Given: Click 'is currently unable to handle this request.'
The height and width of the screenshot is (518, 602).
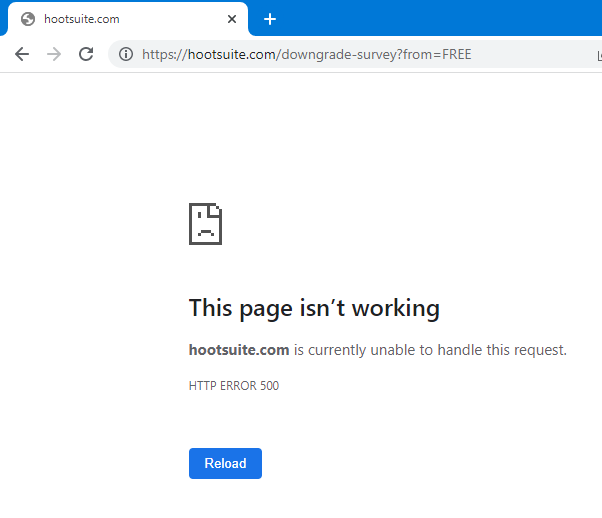Looking at the screenshot, I should [430, 350].
